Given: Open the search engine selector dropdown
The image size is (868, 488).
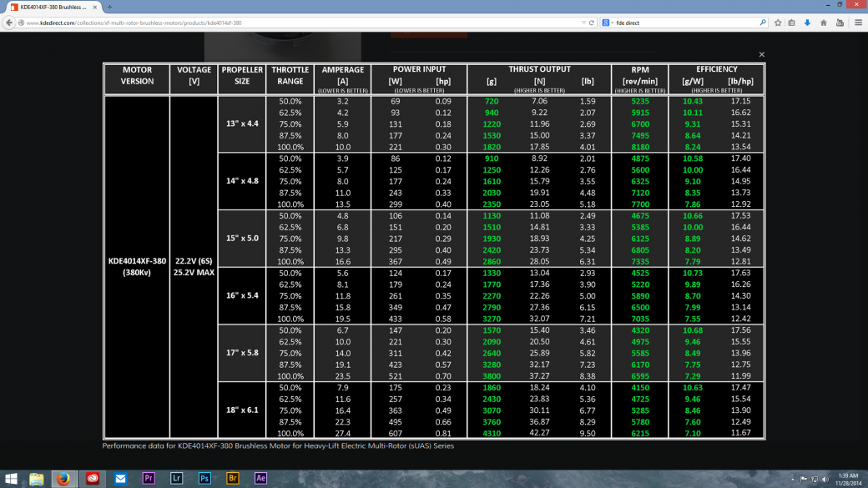Looking at the screenshot, I should 608,23.
